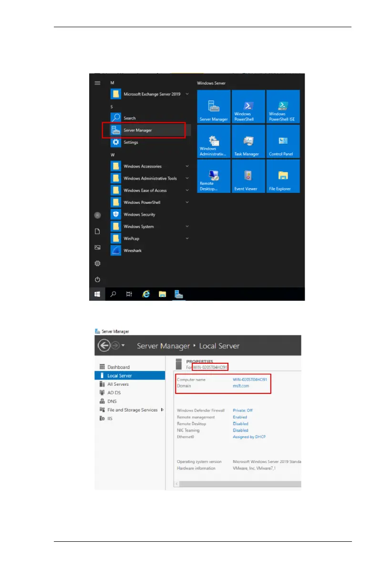Select DNS in the sidebar

130,401
